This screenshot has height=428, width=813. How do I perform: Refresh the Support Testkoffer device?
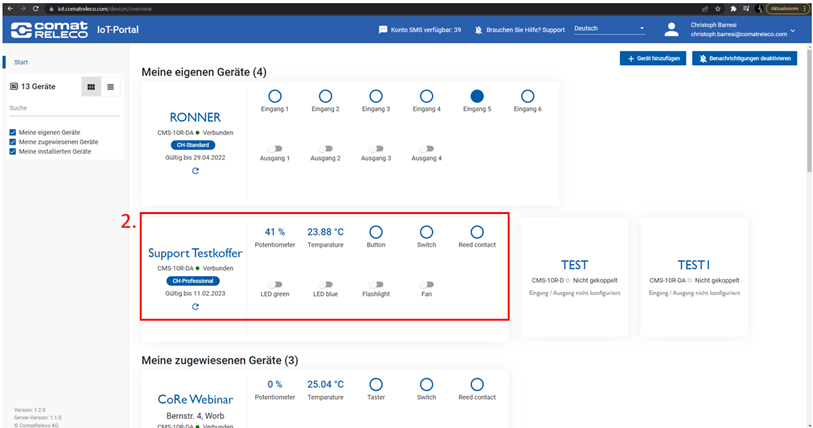195,306
